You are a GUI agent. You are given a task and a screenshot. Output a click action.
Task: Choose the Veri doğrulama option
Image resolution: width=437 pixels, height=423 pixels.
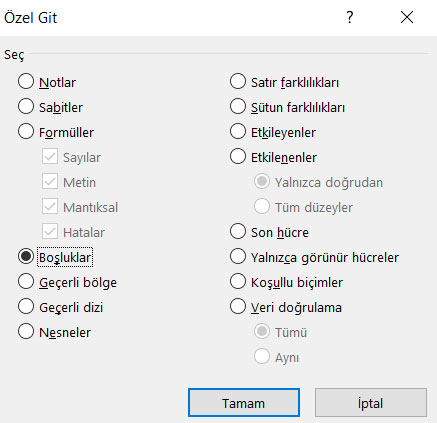click(x=238, y=307)
